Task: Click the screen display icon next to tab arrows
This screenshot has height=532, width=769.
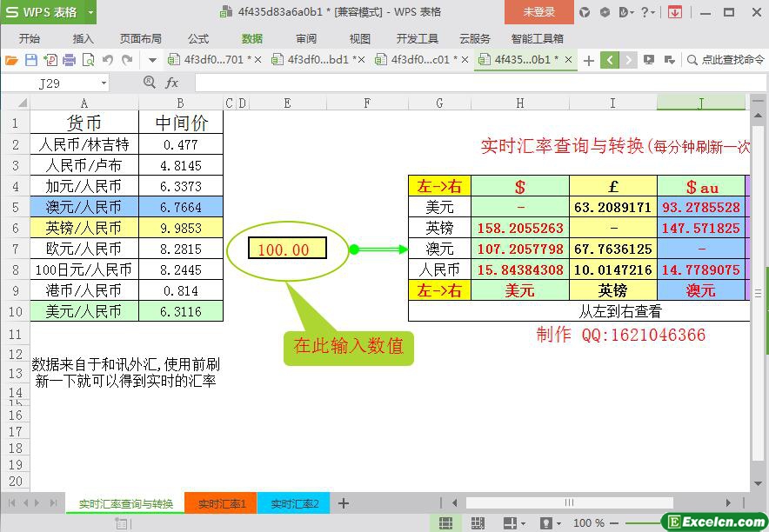Action: (649, 60)
